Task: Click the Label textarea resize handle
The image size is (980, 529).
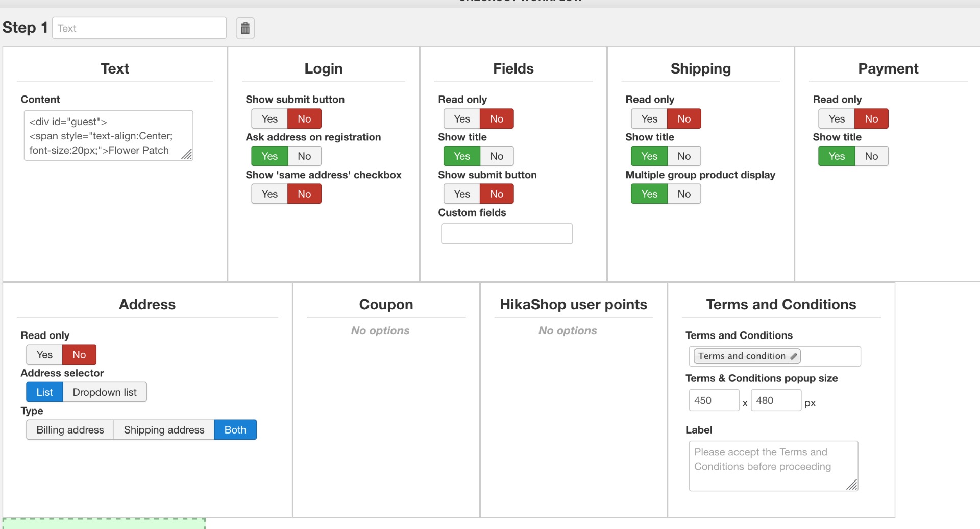Action: (852, 485)
